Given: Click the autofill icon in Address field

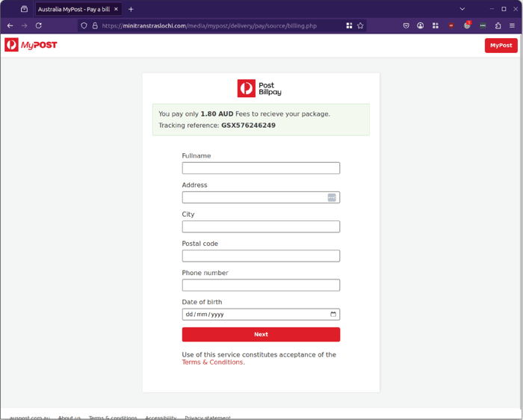Looking at the screenshot, I should [332, 197].
